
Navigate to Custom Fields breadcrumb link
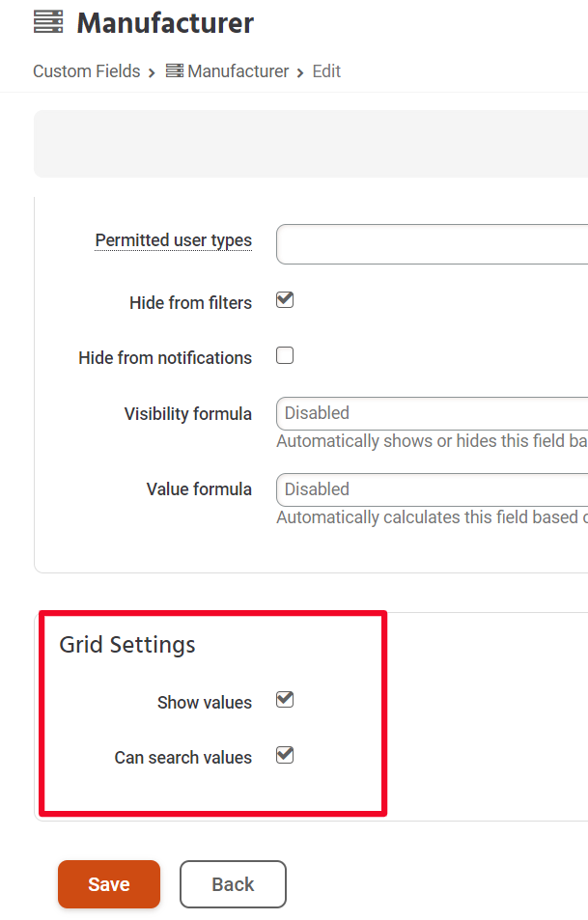point(87,70)
